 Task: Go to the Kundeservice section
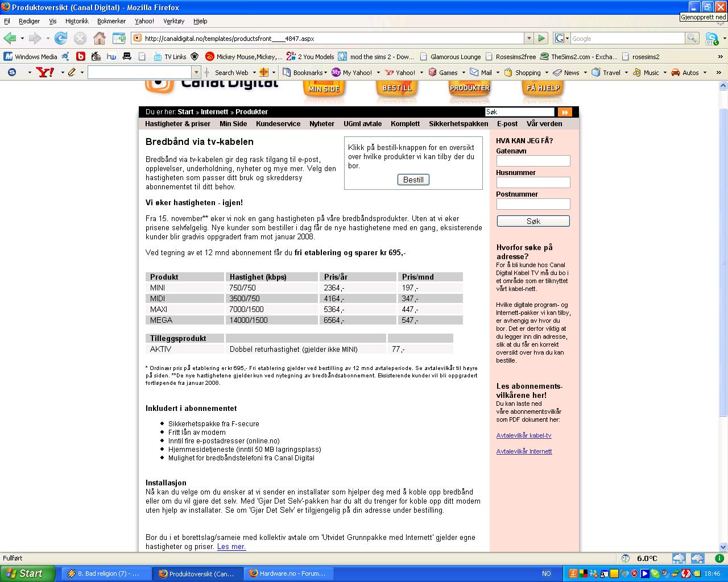coord(278,123)
